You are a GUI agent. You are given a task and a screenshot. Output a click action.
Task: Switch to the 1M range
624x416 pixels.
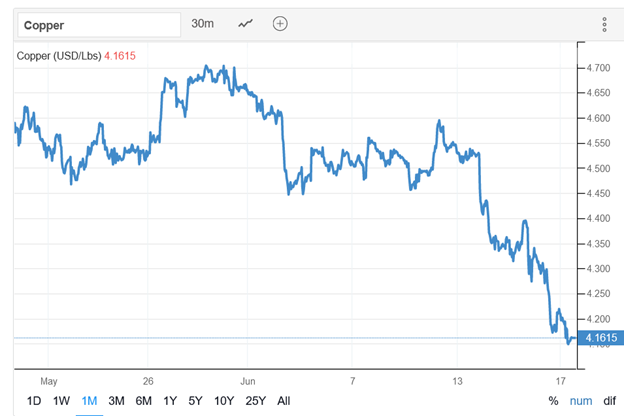pyautogui.click(x=89, y=401)
